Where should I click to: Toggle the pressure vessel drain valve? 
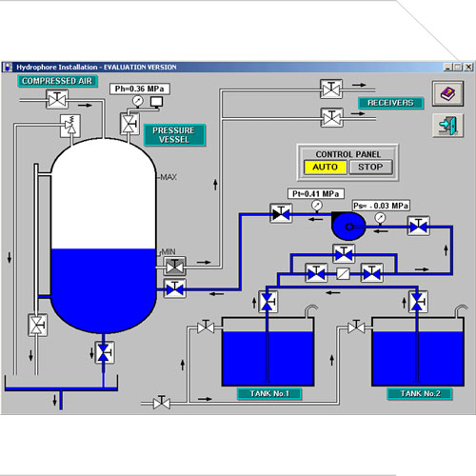(x=104, y=352)
